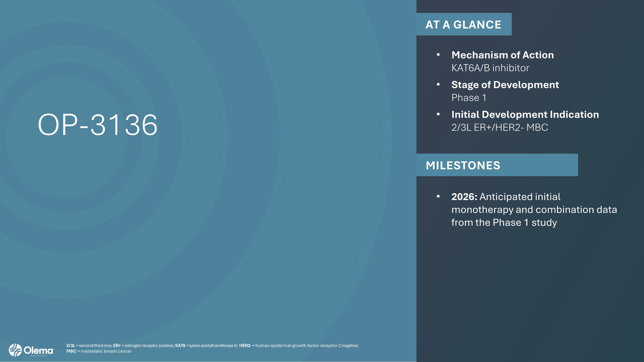Click the AT A GLANCE header banner

[463, 24]
